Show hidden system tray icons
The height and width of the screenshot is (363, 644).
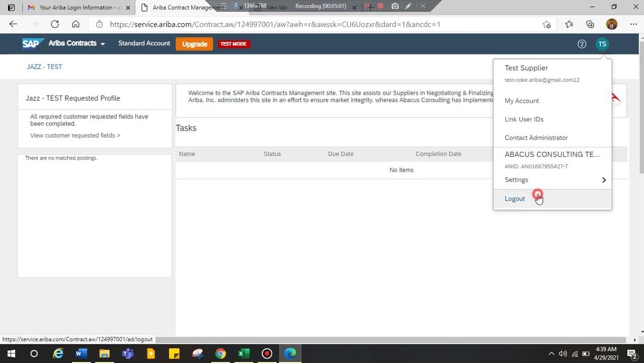[551, 353]
